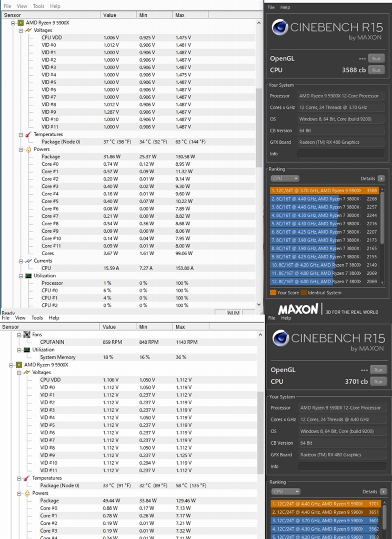Open CPU ranking dropdown in Cinebench scoring 3701 cb
The width and height of the screenshot is (392, 539).
[286, 492]
